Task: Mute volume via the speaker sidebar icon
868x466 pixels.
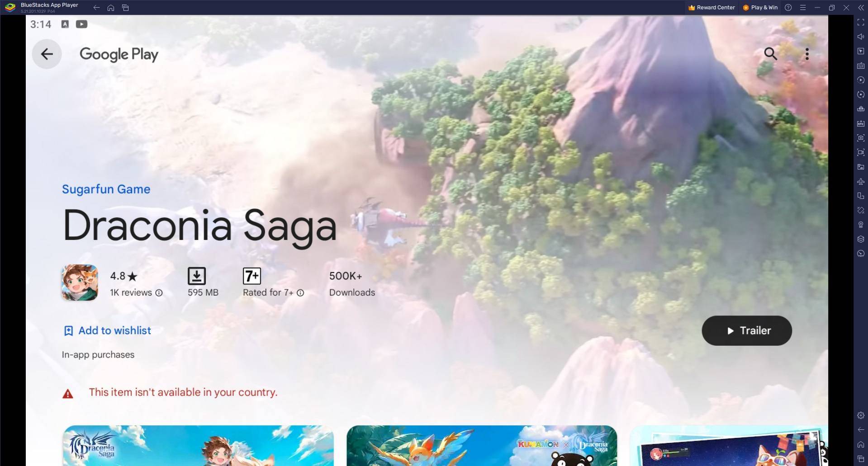Action: point(860,36)
